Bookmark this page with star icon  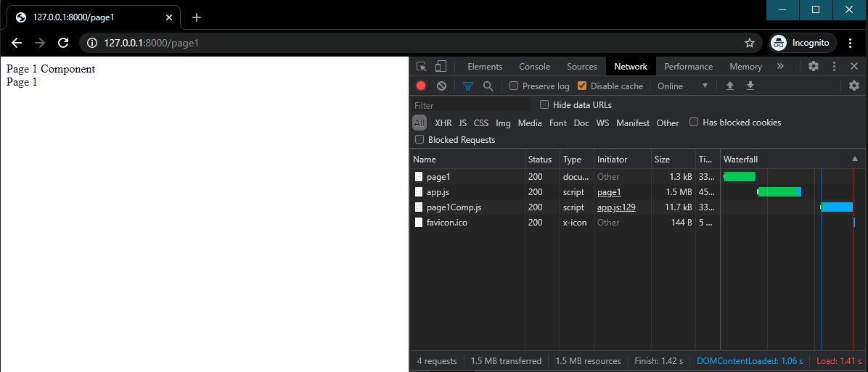[750, 43]
